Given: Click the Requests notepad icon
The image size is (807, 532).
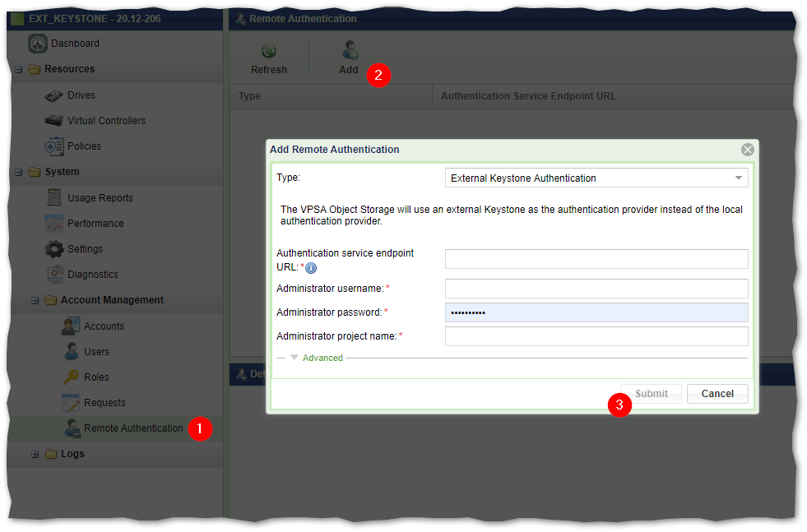Looking at the screenshot, I should point(71,403).
